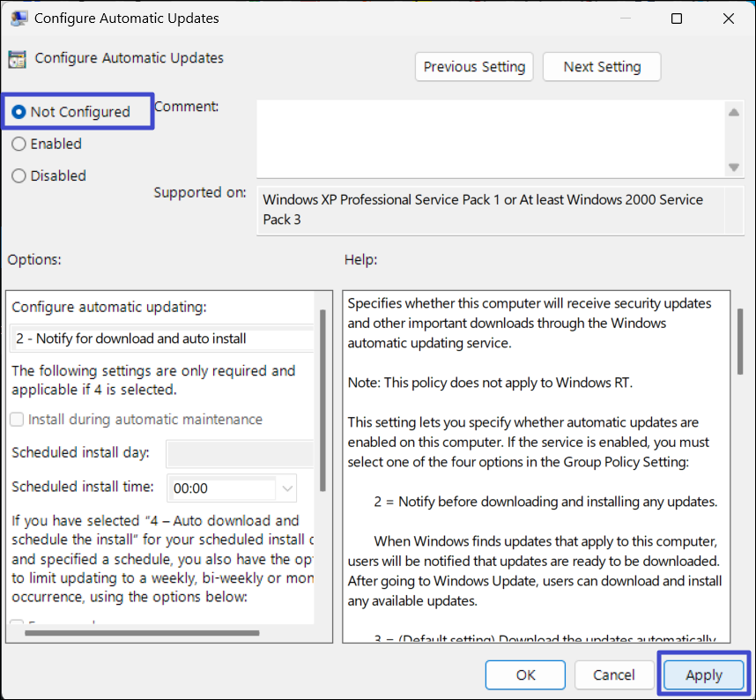
Task: Cancel the policy changes
Action: [614, 675]
